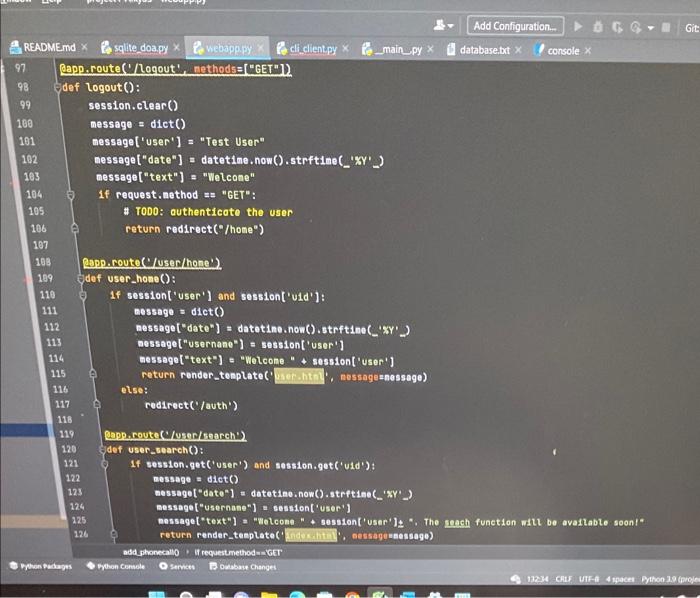Viewport: 700px width, 598px height.
Task: Open the sqlite_doa.py editor tab
Action: click(141, 48)
